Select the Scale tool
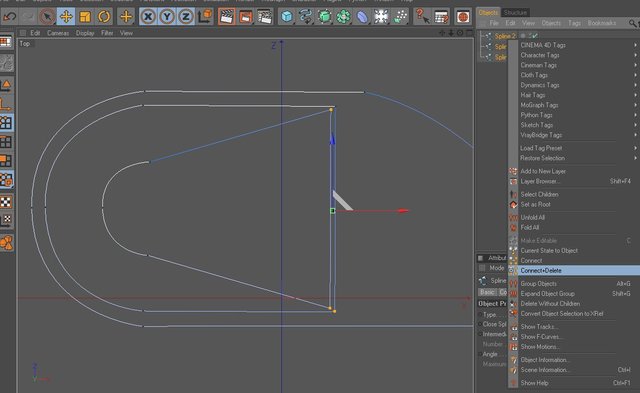The image size is (640, 393). 85,17
